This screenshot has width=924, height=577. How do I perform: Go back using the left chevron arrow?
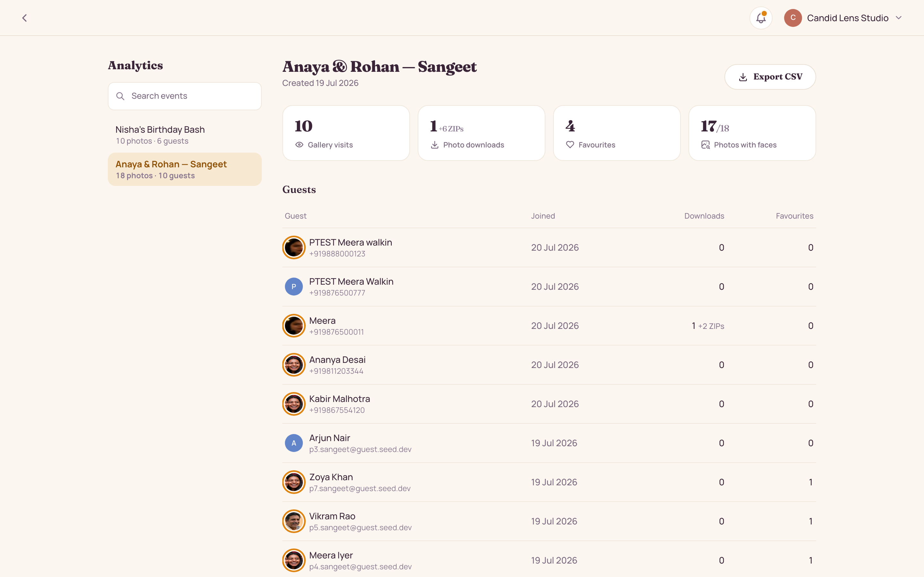point(24,18)
